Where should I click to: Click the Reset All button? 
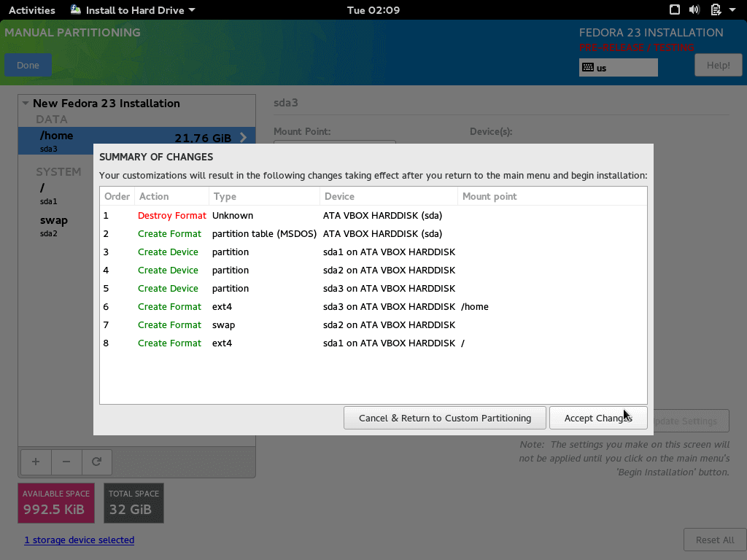pos(715,540)
